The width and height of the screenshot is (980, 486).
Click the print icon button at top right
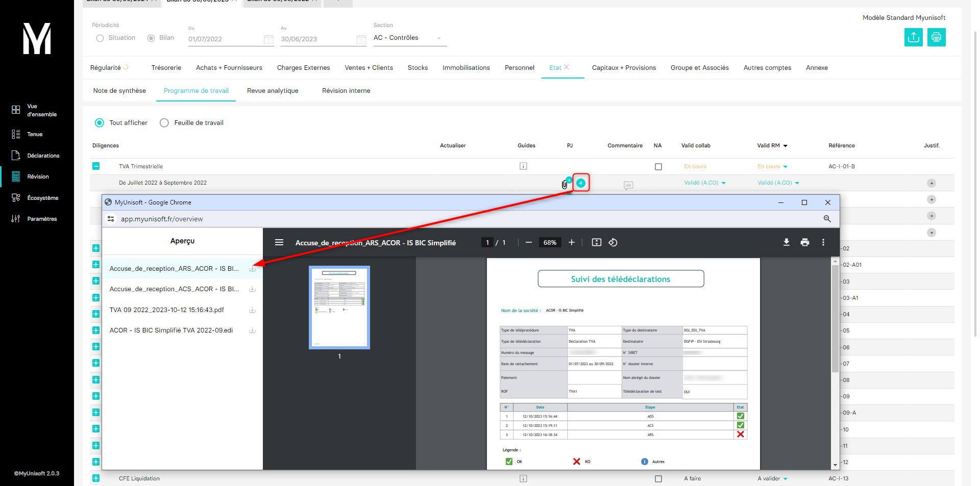point(936,37)
